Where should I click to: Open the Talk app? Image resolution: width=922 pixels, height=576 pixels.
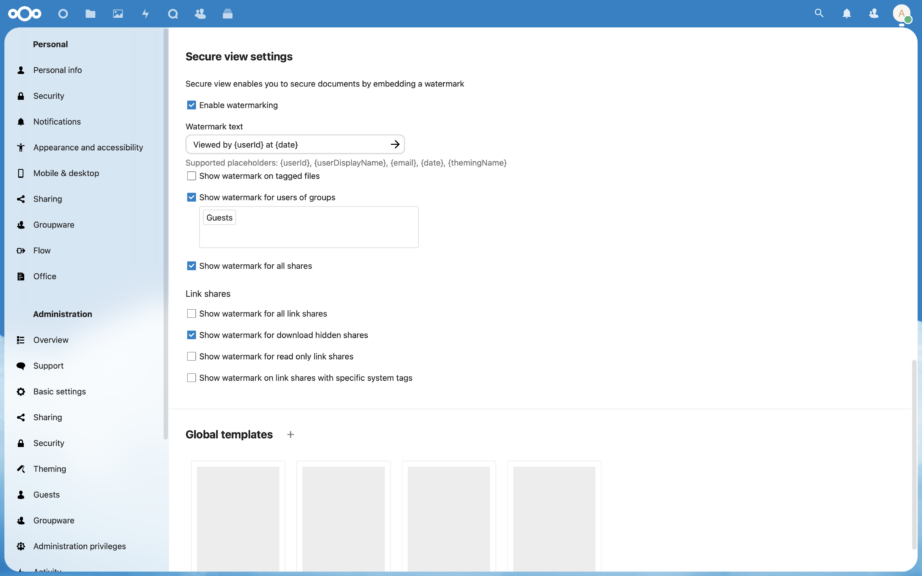[171, 13]
